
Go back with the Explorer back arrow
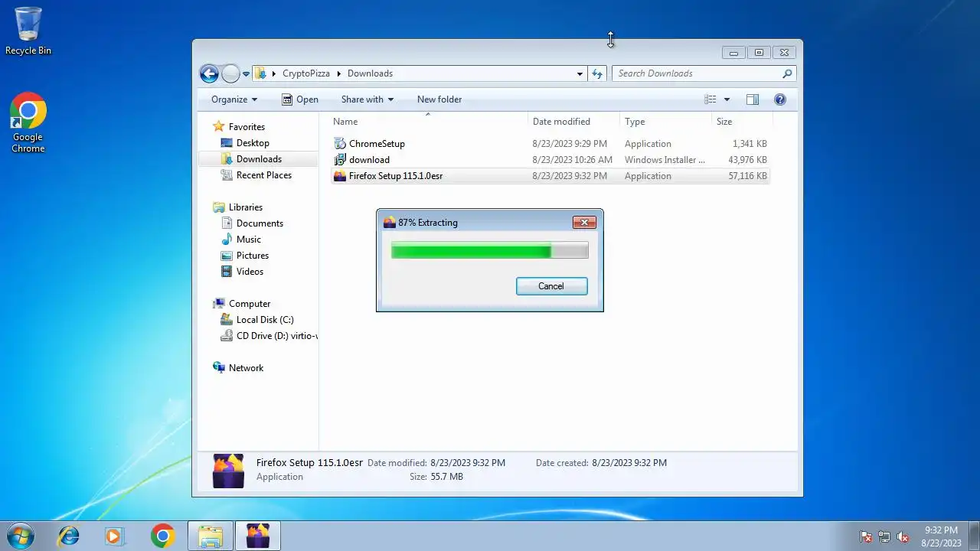point(209,73)
